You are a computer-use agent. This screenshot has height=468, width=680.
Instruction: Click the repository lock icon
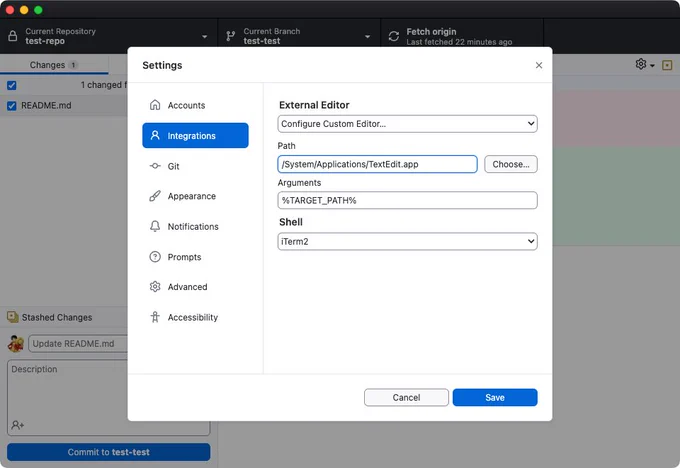pos(13,36)
